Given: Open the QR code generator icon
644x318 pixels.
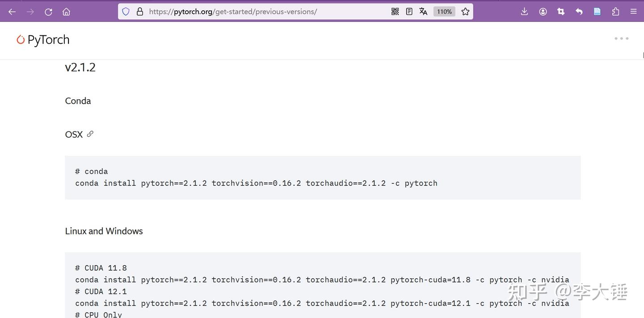Looking at the screenshot, I should [395, 12].
